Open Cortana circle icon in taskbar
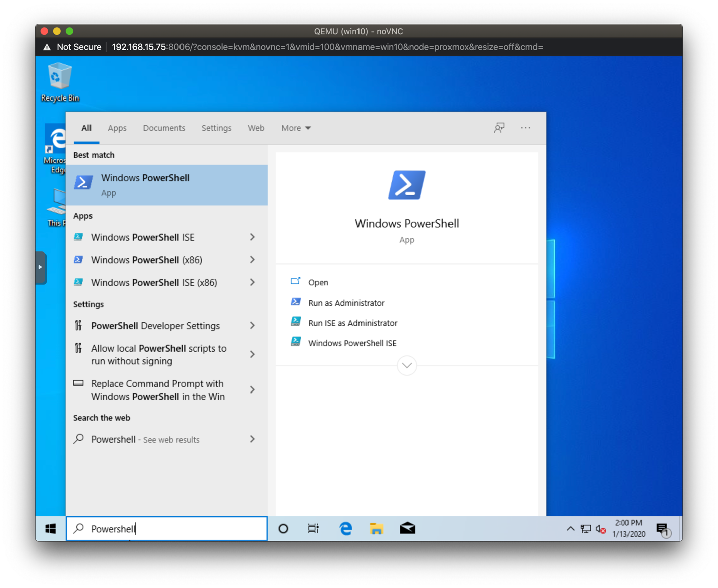Screen dimensions: 718x588 pyautogui.click(x=283, y=529)
